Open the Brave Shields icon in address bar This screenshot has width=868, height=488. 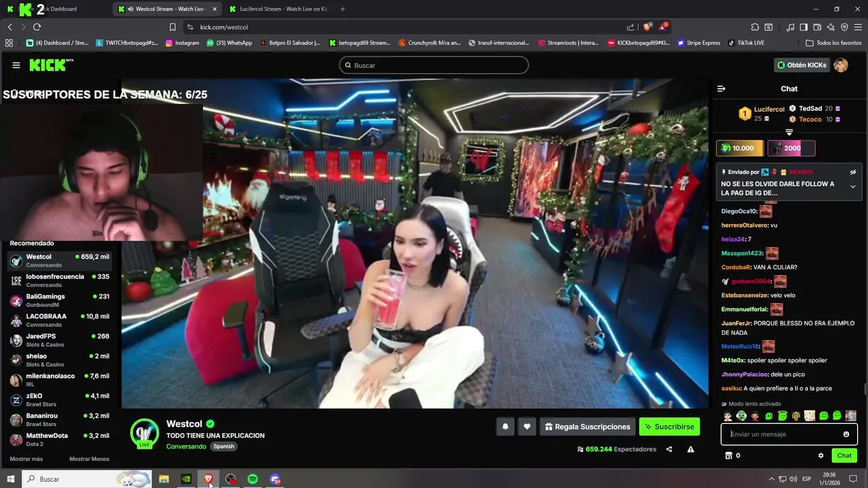[647, 27]
